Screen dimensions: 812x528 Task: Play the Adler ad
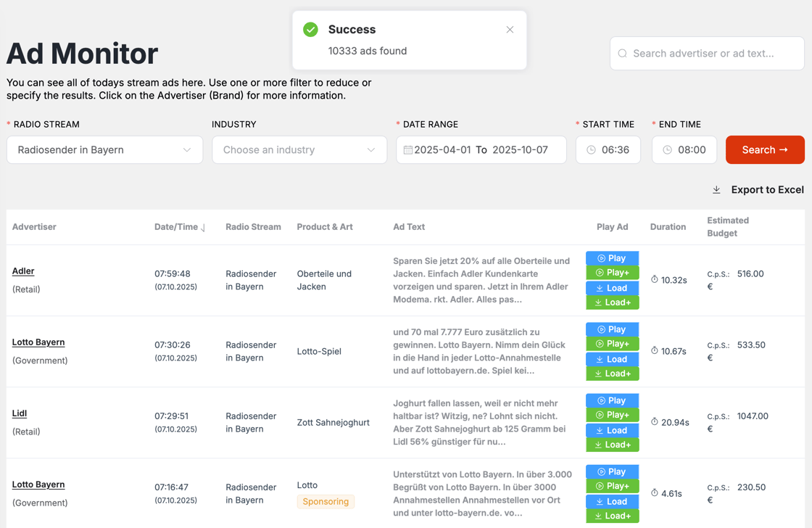coord(612,258)
